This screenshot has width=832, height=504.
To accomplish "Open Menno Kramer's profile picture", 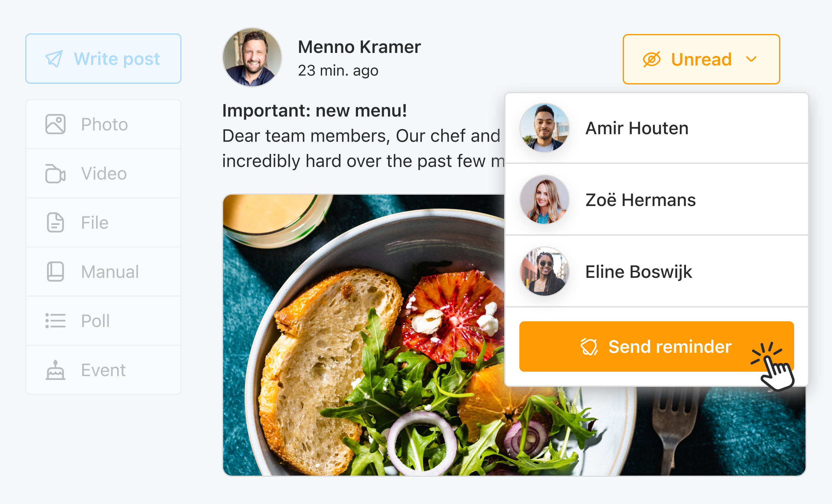I will 252,57.
